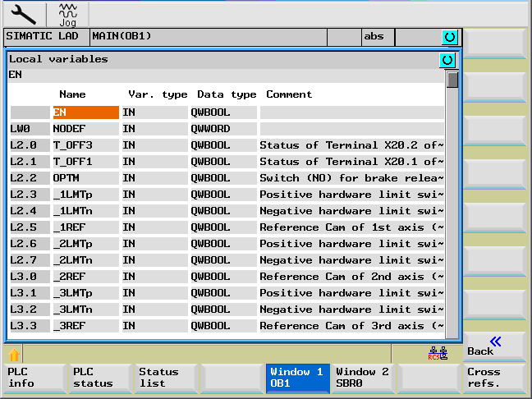Click the MAIN(OB1) title field
Image resolution: width=532 pixels, height=399 pixels.
[209, 37]
